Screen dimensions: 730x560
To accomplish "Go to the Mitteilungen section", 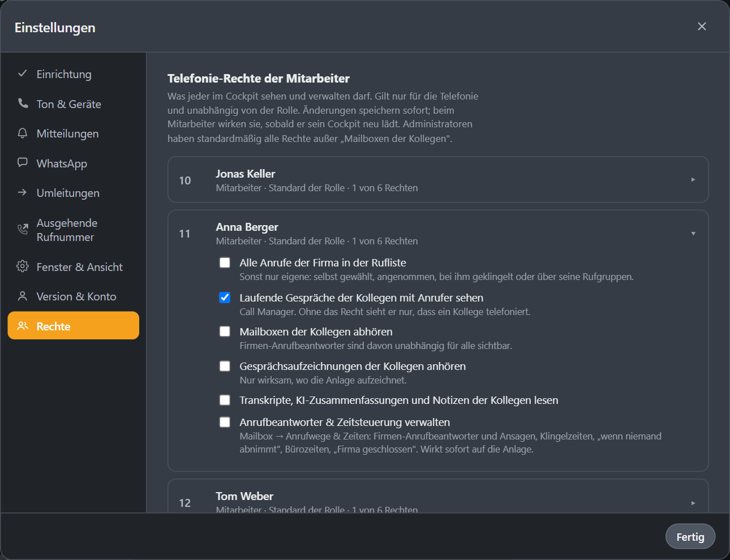I will [74, 133].
